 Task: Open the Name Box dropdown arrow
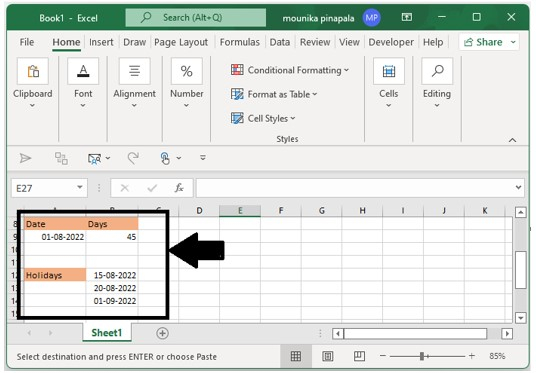[x=80, y=187]
